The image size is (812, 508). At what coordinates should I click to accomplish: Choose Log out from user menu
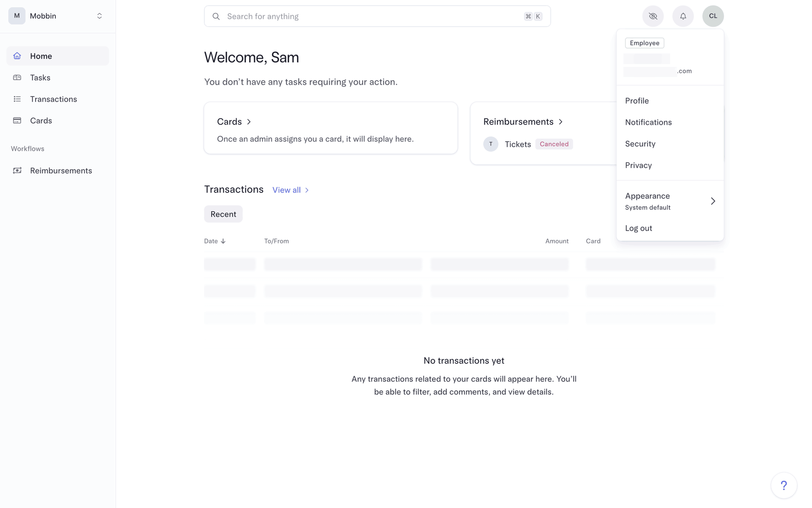670,228
